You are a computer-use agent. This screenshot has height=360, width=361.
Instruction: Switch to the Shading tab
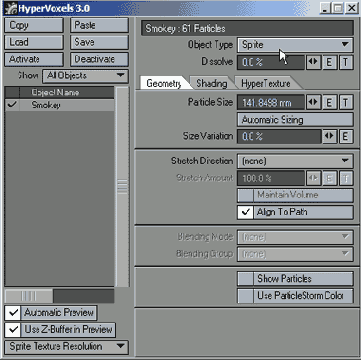pos(212,83)
